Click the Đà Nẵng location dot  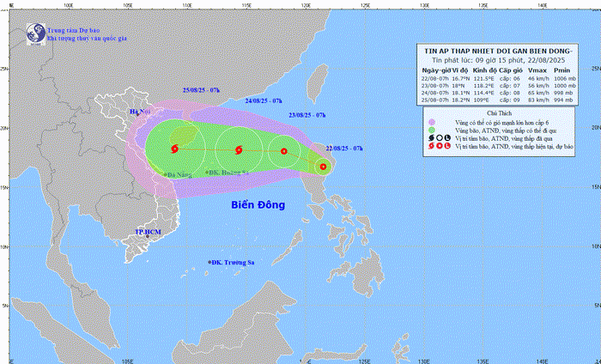[x=165, y=175]
